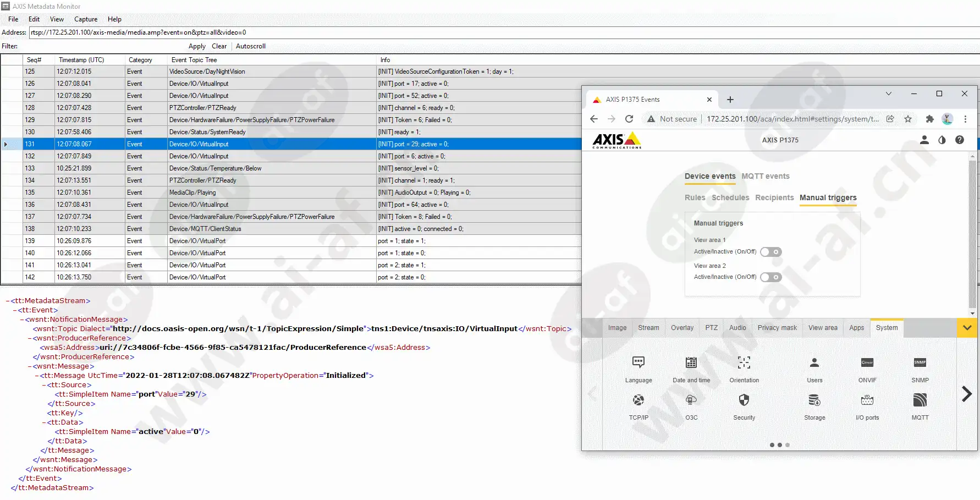Click the browser forward arrow

point(612,119)
